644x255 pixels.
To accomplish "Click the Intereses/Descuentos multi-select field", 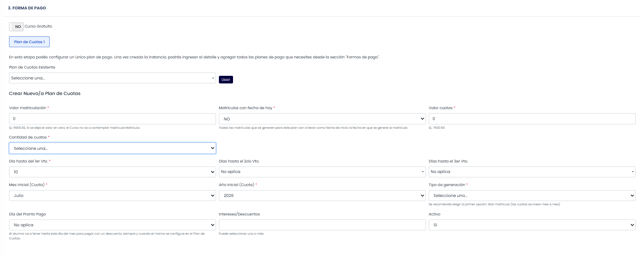I will pos(322,225).
